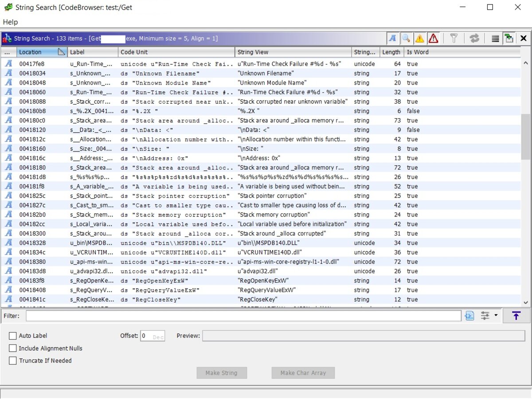Screen dimensions: 532x399
Task: Click the A icon in row 00417fe8
Action: 8,64
